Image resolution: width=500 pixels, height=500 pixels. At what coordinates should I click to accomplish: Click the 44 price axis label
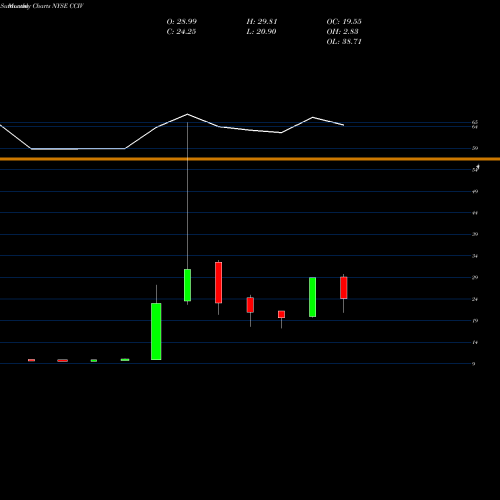(x=475, y=213)
